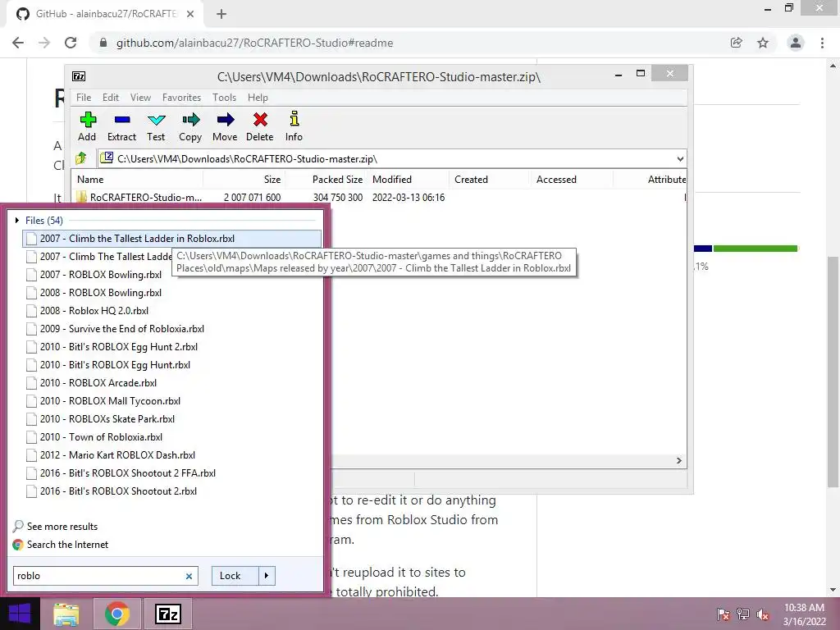The width and height of the screenshot is (840, 630).
Task: Click the RoCRAFTERO-Studio-m... folder icon
Action: [81, 197]
